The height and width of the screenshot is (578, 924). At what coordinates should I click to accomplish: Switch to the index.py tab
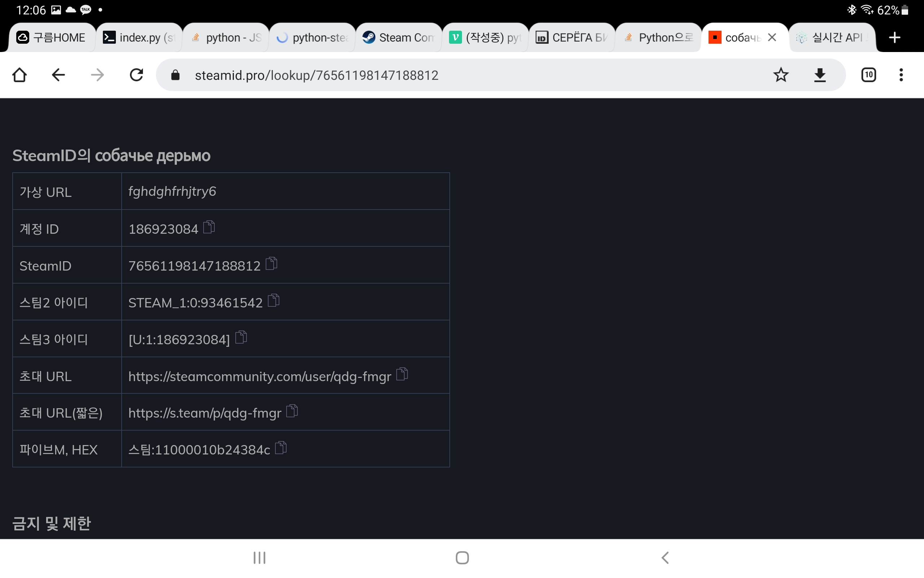coord(139,38)
